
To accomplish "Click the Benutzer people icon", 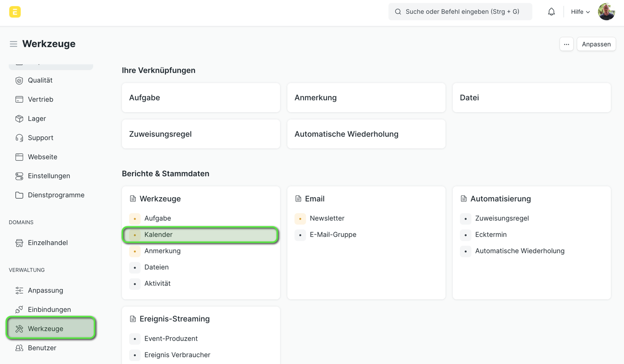I will pos(19,348).
